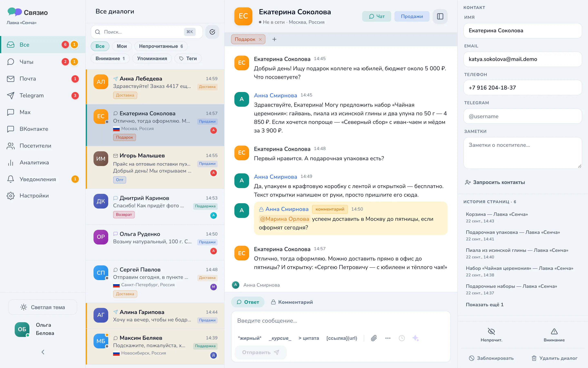Filter dialogs by Непрочитанные

click(x=161, y=46)
